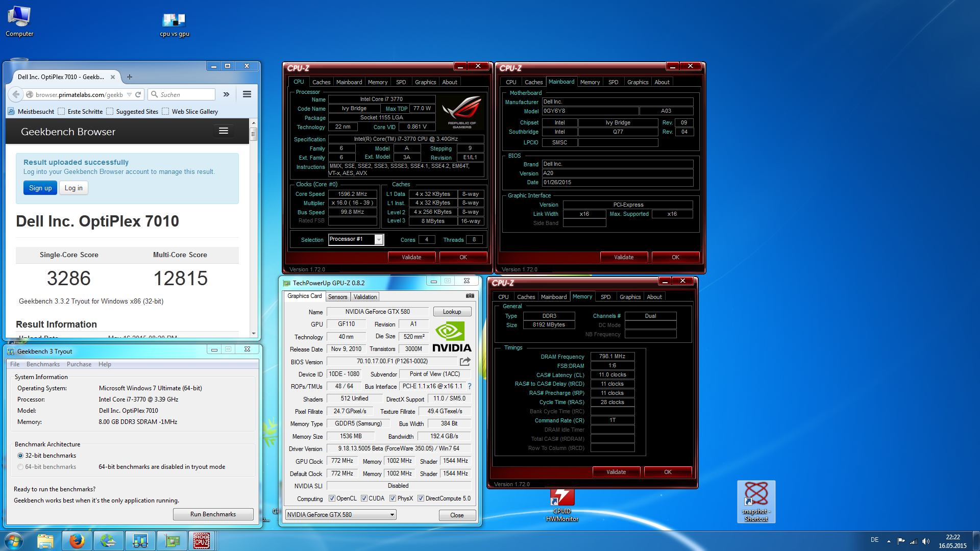This screenshot has height=551, width=980.
Task: Click the GPU-Z BIOS export share icon
Action: point(465,361)
